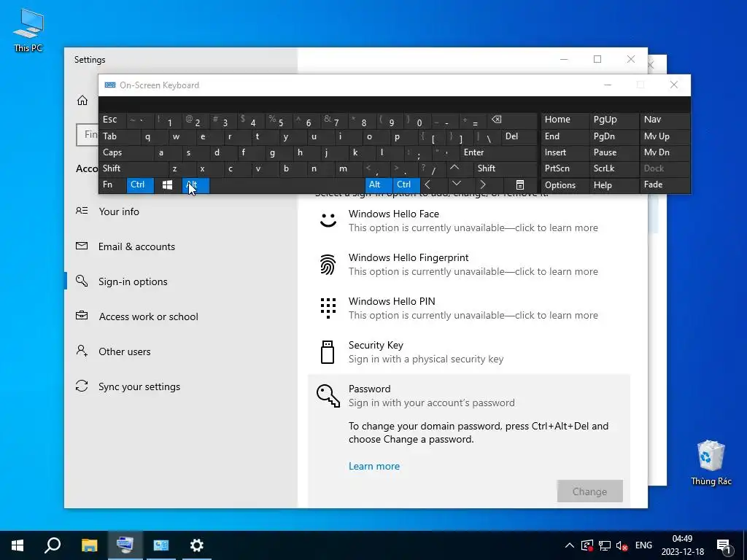Image resolution: width=747 pixels, height=560 pixels.
Task: Toggle left Shift key on keyboard
Action: 133,168
